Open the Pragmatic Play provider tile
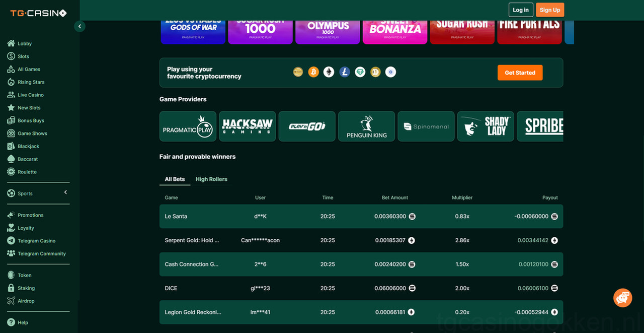Screen dimensions: 644x333 tap(188, 126)
